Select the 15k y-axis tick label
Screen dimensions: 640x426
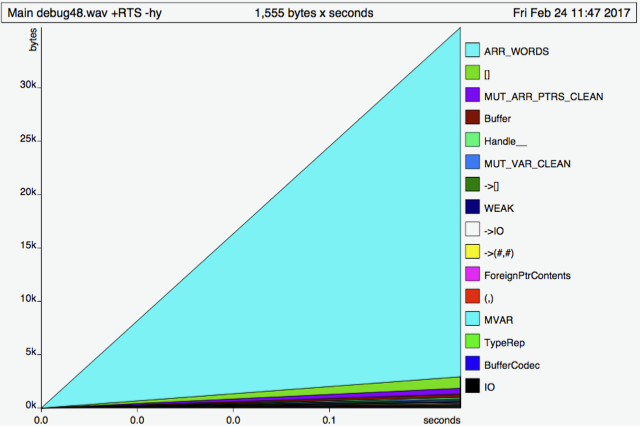click(x=28, y=245)
